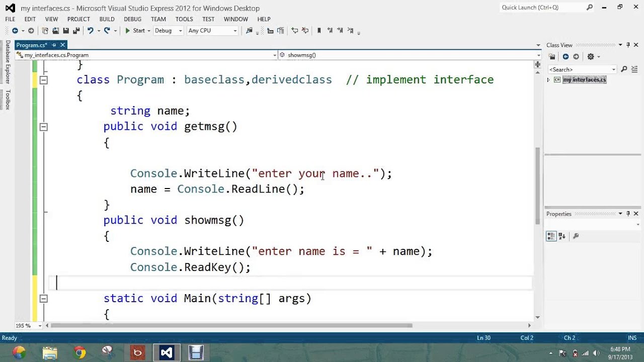Open the WINDOW menu

(236, 19)
